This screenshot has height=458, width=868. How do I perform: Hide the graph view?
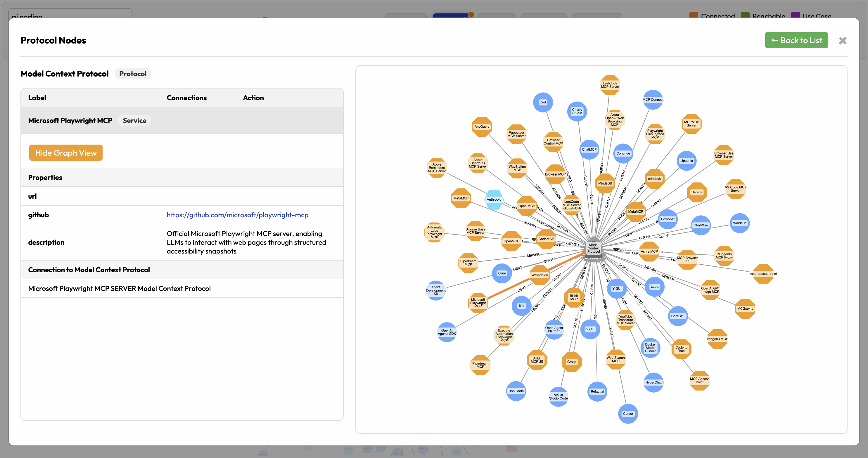[66, 153]
